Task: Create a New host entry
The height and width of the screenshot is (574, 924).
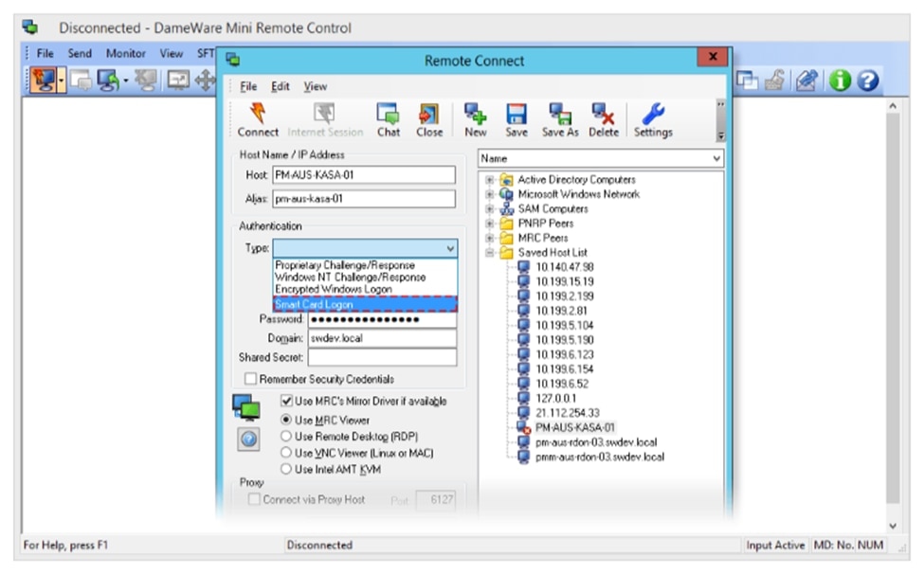Action: pyautogui.click(x=476, y=120)
